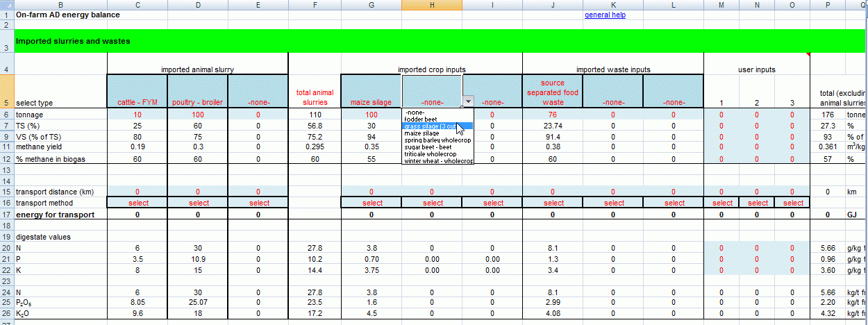
Task: Choose 'fodder beet' from the open list
Action: click(x=421, y=119)
